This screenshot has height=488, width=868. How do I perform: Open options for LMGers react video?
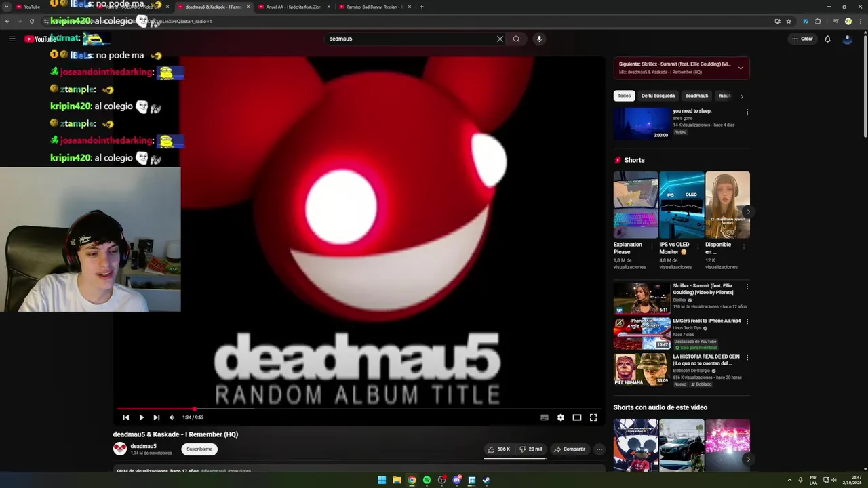tap(747, 322)
